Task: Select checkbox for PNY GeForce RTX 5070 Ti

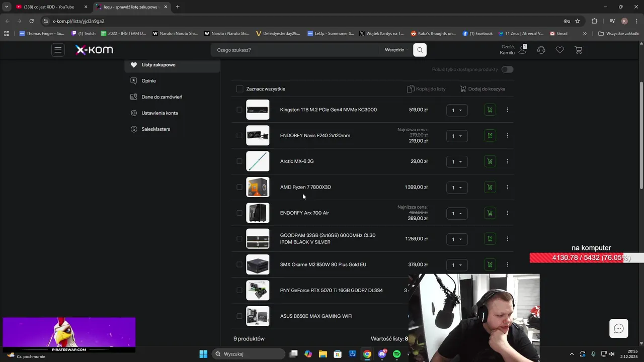Action: click(x=239, y=291)
